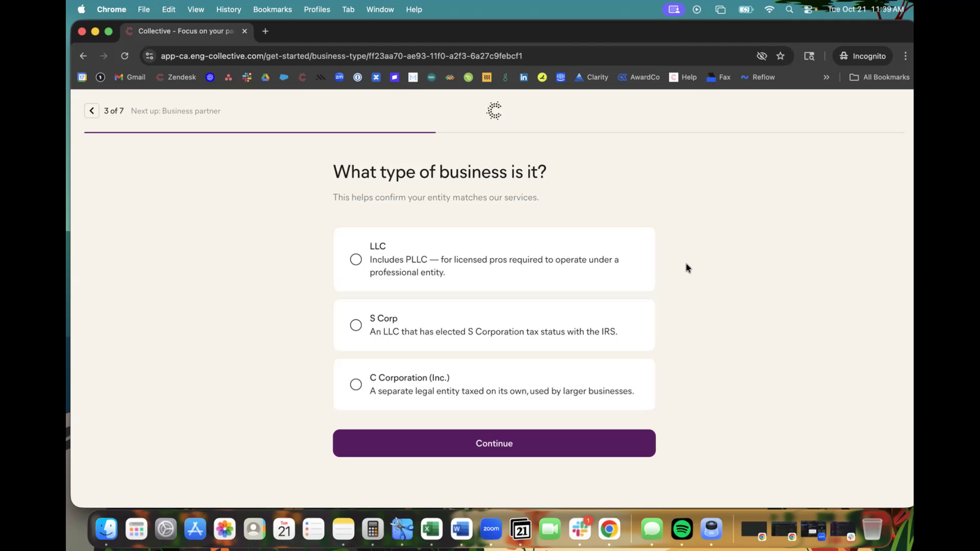
Task: Select the S Corp radio option
Action: tap(356, 325)
